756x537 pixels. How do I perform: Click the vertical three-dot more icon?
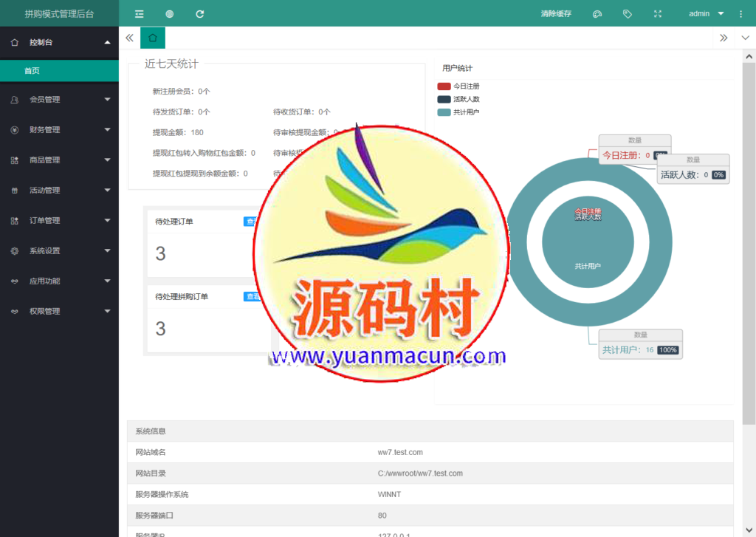tap(741, 13)
